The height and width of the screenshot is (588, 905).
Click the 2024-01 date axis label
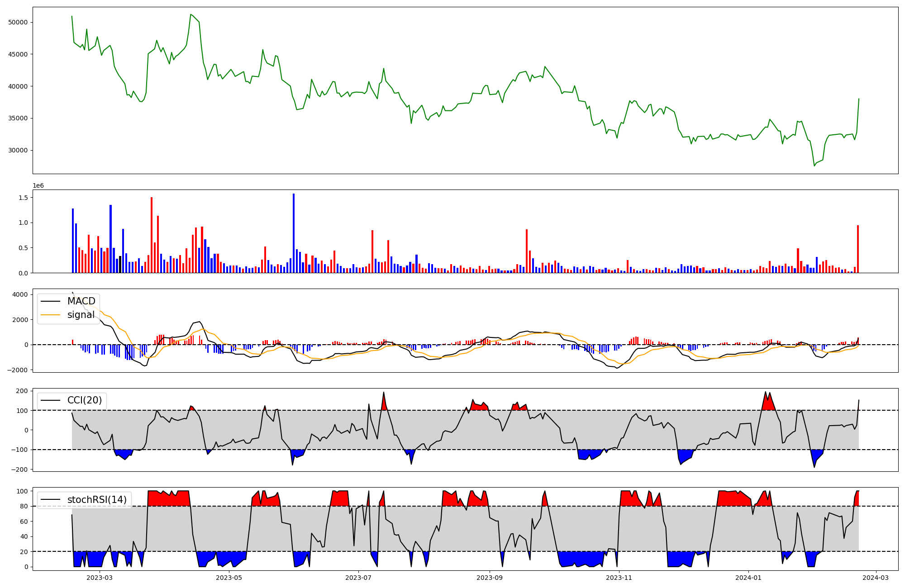[748, 578]
